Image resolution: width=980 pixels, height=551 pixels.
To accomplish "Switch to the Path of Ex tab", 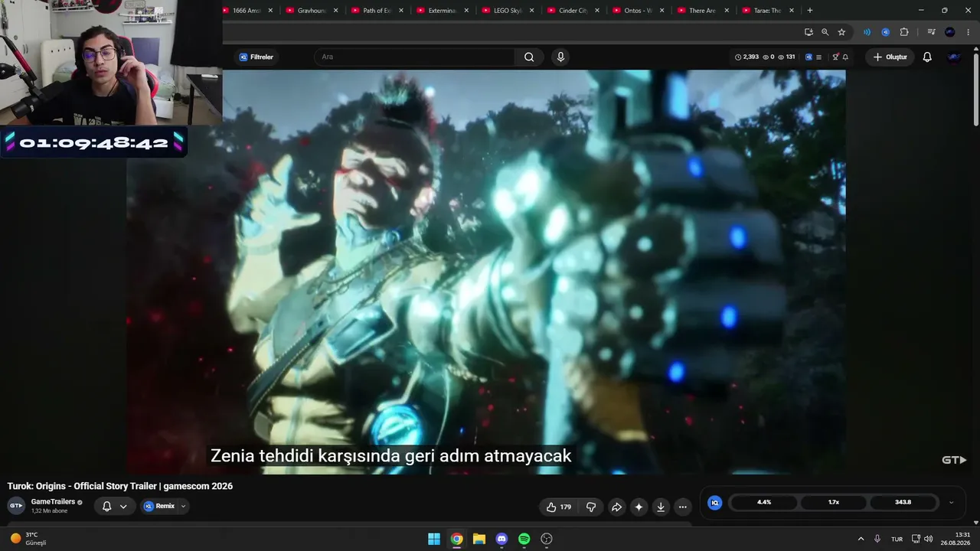I will coord(377,11).
